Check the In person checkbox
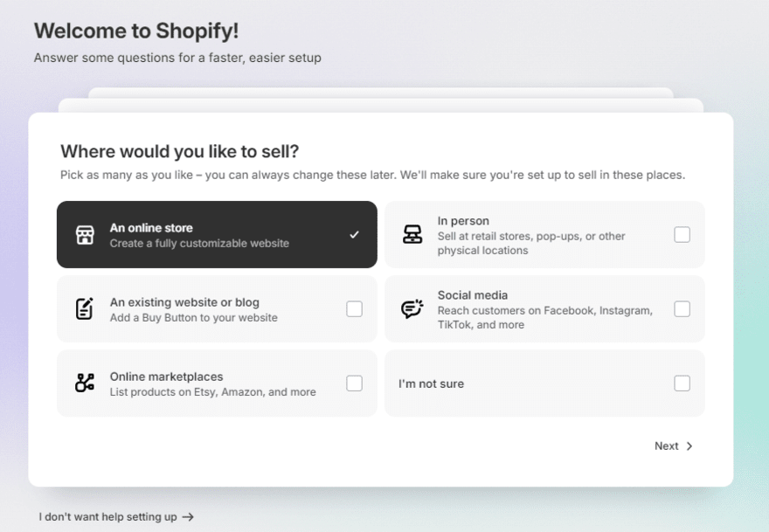769x532 pixels. 682,234
